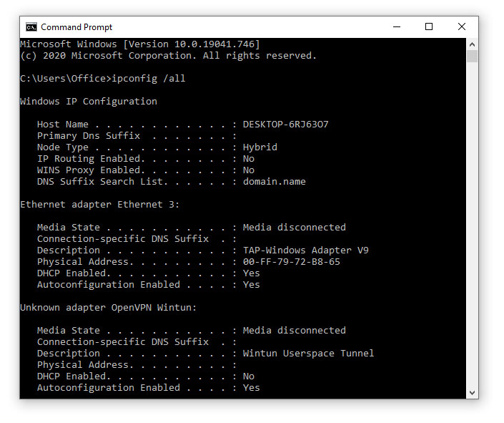Click the vertical scrollbar thumb

point(472,57)
